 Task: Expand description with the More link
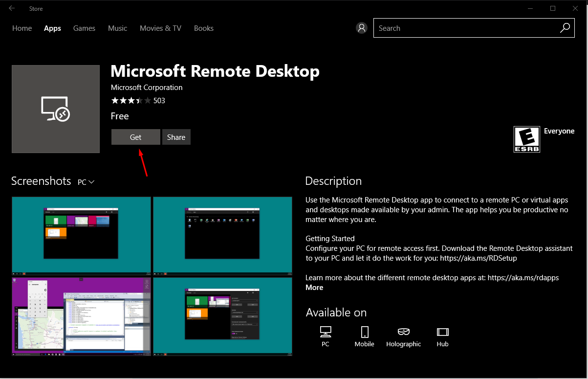click(x=314, y=288)
